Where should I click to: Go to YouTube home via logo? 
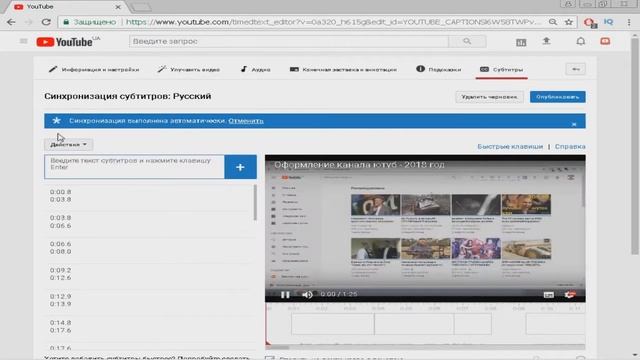(68, 42)
